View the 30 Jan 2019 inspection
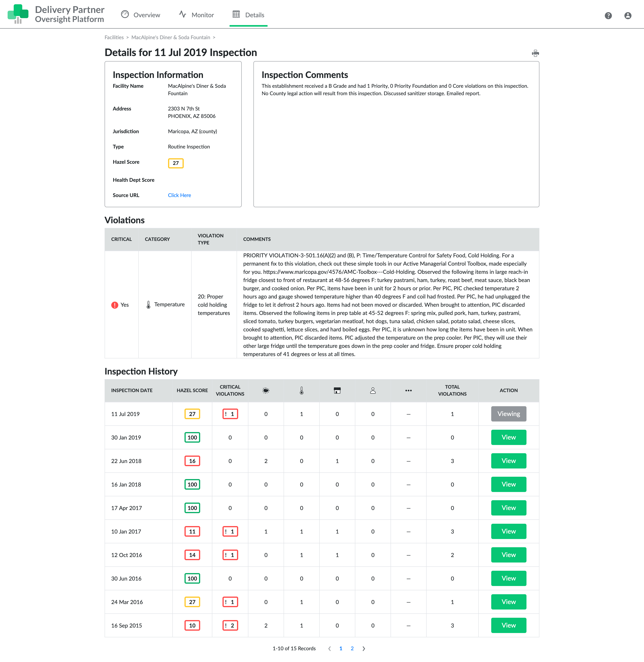This screenshot has height=662, width=644. click(508, 437)
